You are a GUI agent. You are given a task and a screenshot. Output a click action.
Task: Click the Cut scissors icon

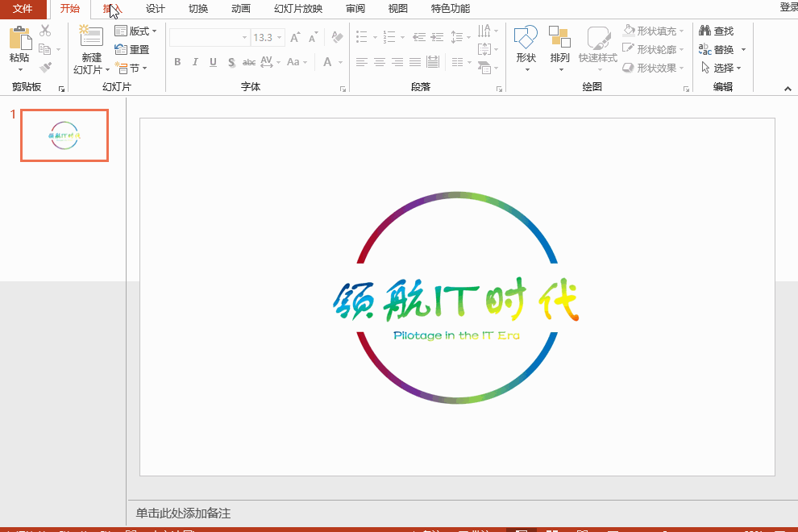[x=45, y=31]
